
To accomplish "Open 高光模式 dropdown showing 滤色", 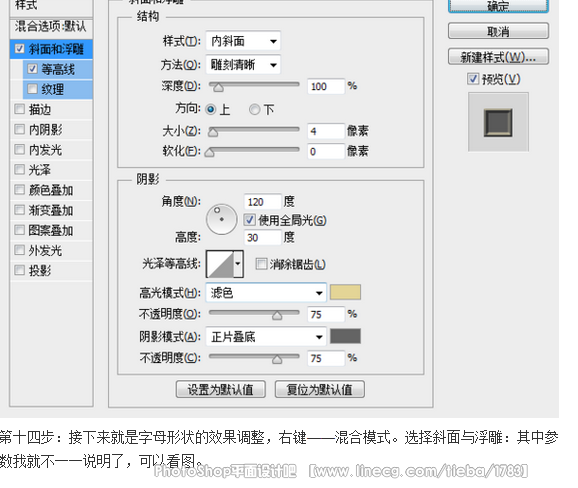I will (x=266, y=293).
